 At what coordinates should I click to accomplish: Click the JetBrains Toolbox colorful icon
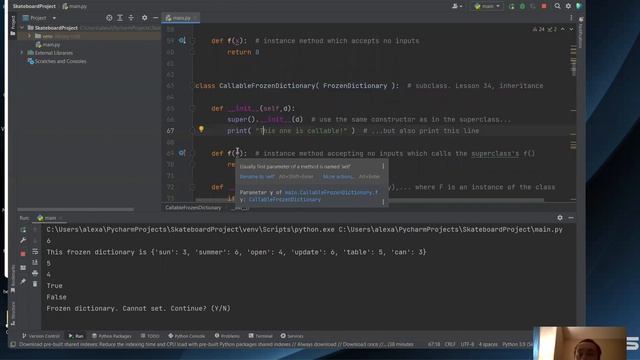click(x=579, y=6)
